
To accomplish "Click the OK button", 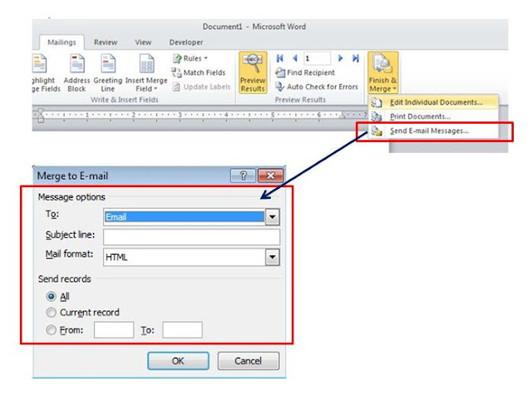I will pyautogui.click(x=178, y=361).
